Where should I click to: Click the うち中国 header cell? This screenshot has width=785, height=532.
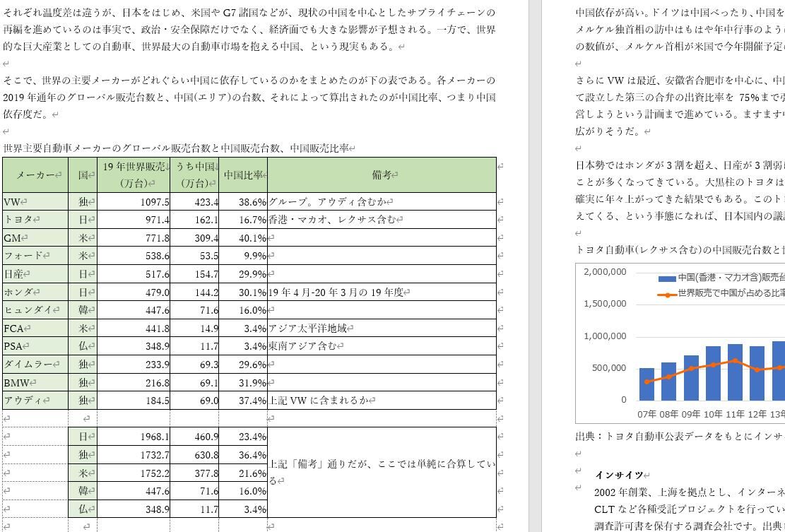(194, 175)
